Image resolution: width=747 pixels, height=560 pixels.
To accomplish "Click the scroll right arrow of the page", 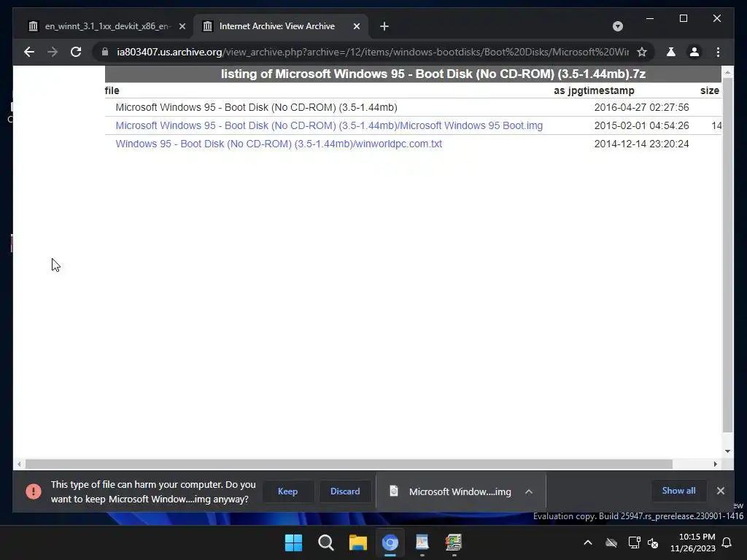I will pos(715,464).
